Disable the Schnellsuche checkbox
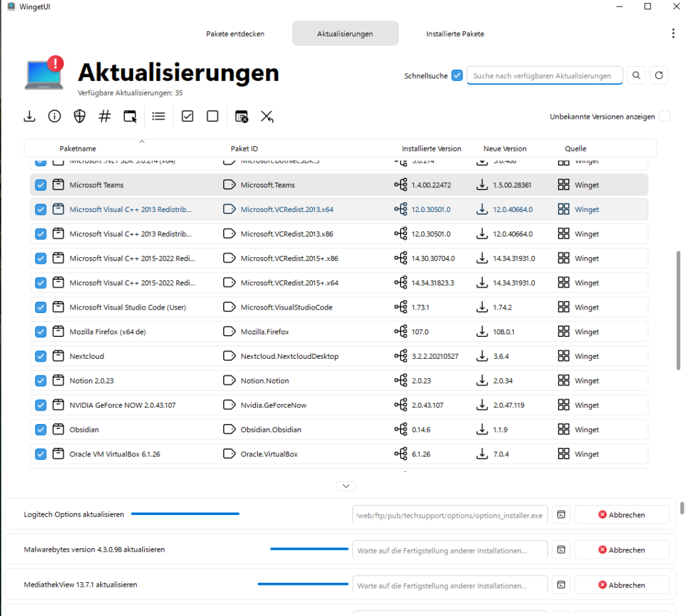 (457, 75)
